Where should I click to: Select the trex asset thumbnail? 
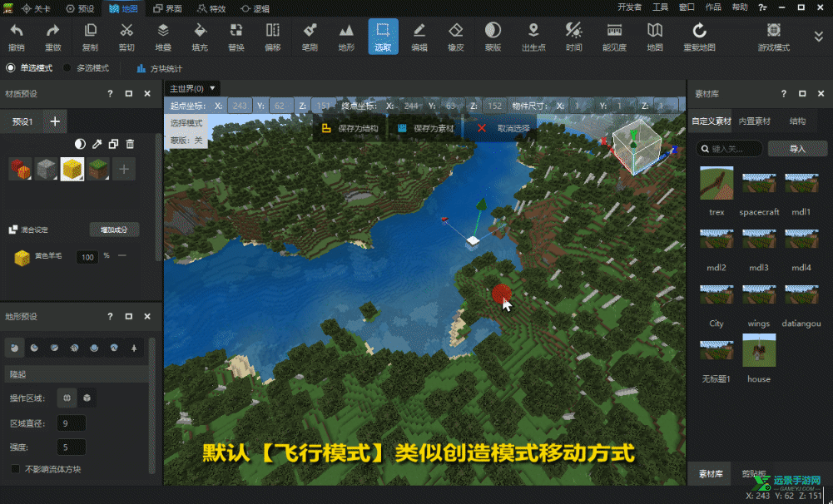point(716,183)
